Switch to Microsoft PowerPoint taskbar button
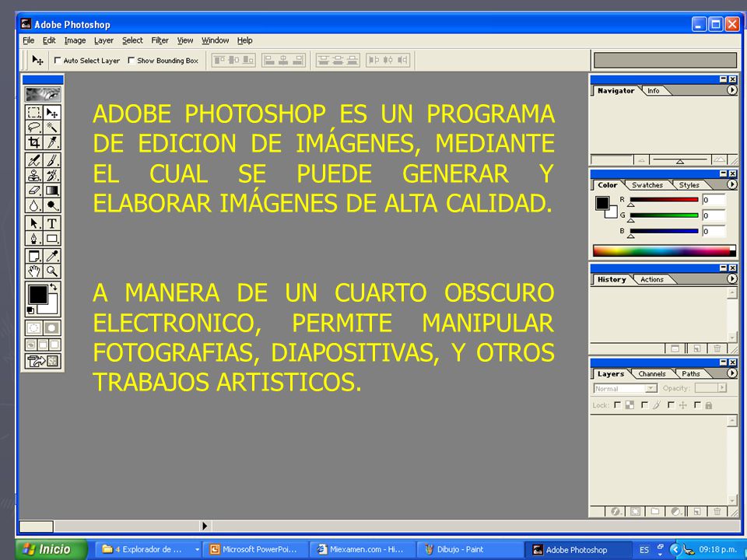 click(x=255, y=550)
